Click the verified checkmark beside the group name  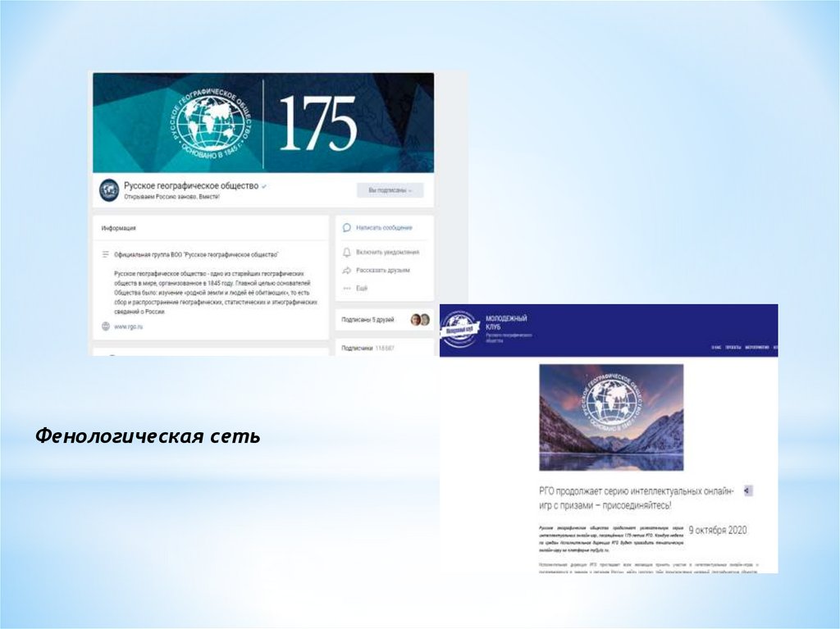click(x=264, y=186)
